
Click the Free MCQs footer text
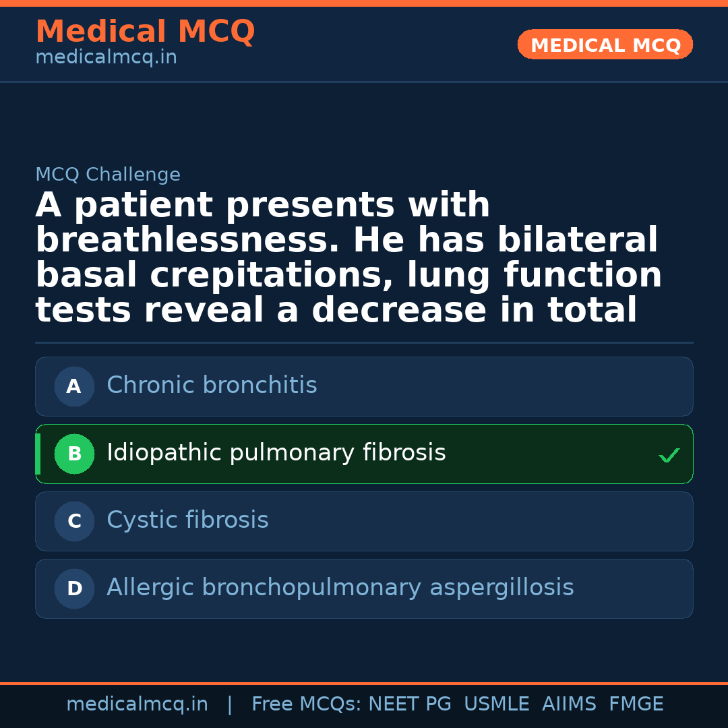point(305,704)
